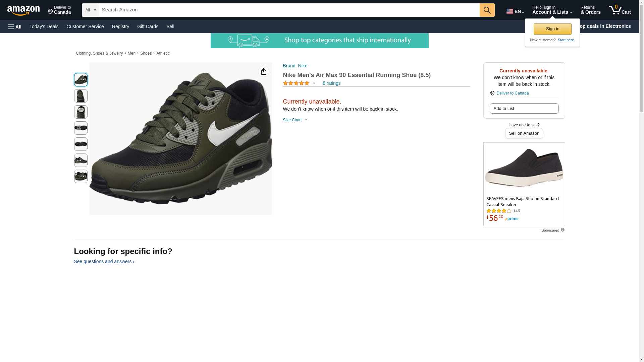This screenshot has width=644, height=362.
Task: Click the five-star rating icon
Action: click(x=296, y=83)
